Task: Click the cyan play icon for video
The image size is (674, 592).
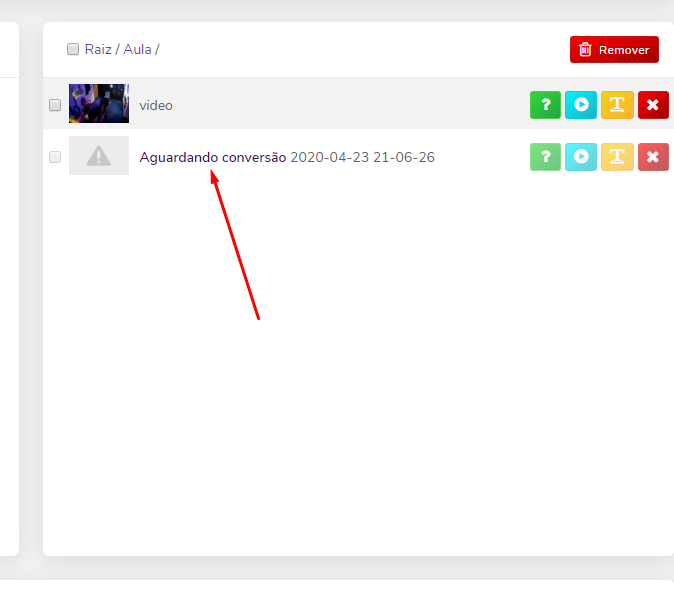Action: coord(581,105)
